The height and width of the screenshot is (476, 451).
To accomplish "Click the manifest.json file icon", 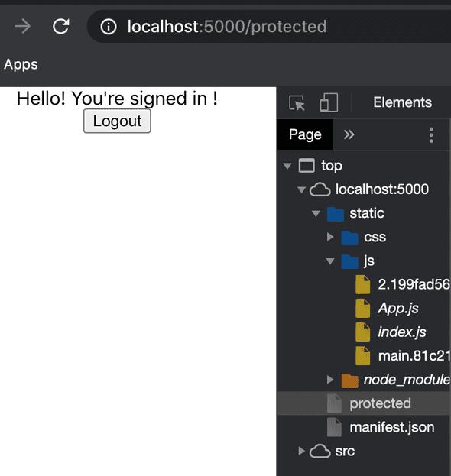I will 334,427.
